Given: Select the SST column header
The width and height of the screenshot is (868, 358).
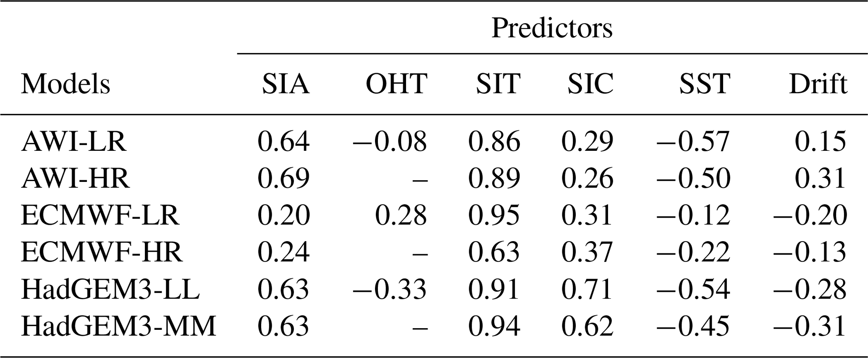Looking at the screenshot, I should point(705,84).
